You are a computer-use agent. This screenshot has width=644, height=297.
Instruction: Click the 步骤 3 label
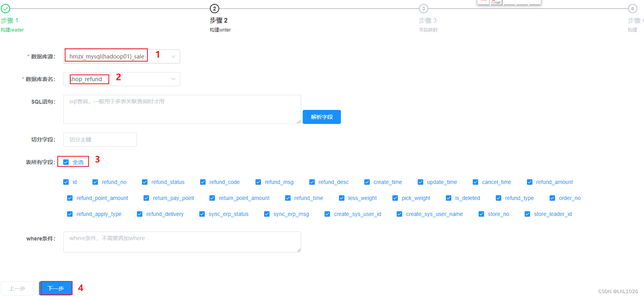coord(428,20)
